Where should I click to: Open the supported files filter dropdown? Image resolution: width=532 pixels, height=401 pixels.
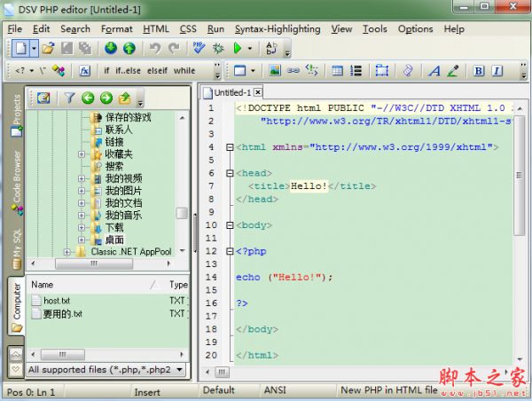[x=180, y=369]
